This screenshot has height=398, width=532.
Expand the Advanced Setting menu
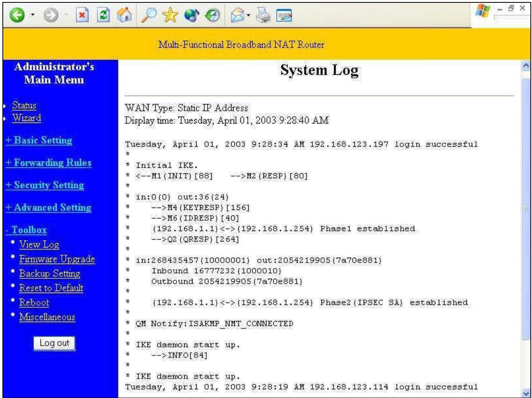pos(48,207)
